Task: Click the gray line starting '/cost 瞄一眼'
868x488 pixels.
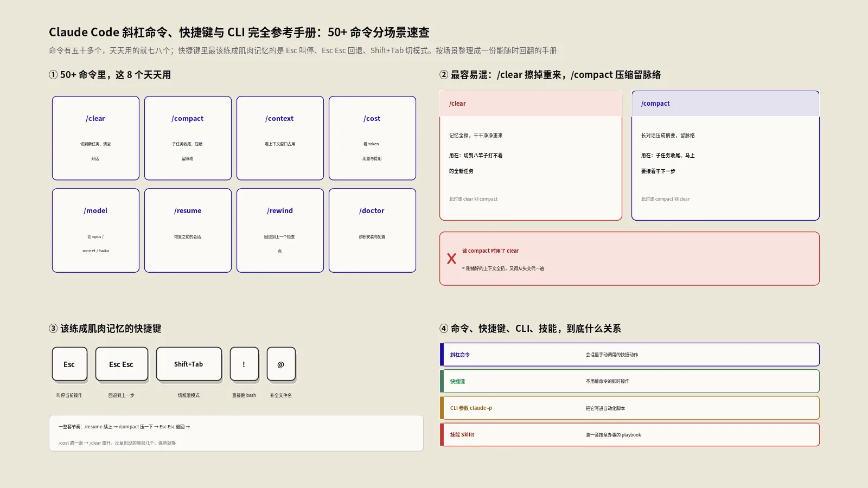Action: (x=117, y=443)
